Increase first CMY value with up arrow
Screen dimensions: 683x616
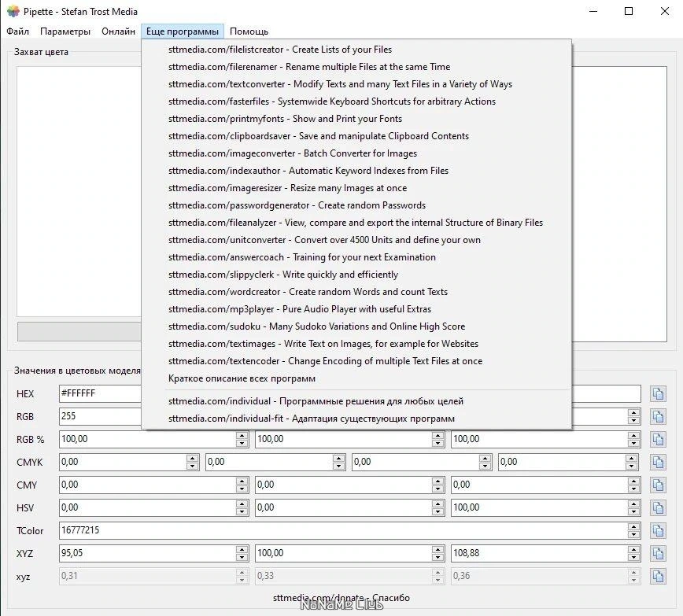[242, 481]
